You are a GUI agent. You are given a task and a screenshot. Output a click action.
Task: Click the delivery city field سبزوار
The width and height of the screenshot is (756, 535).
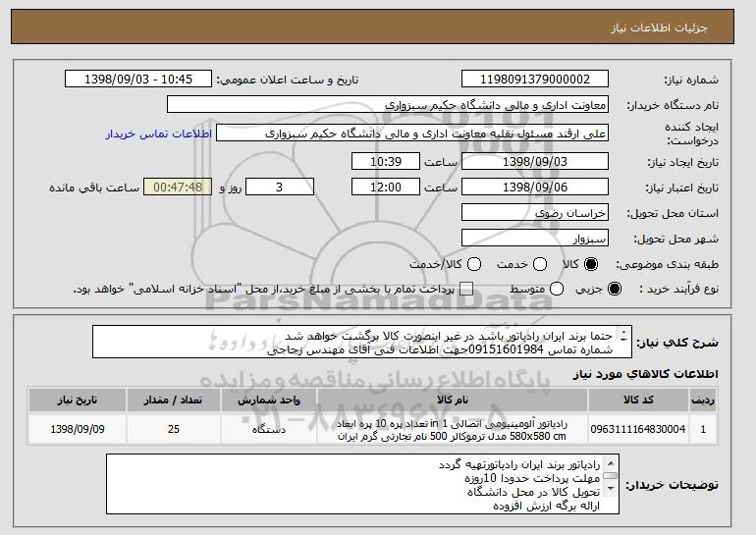tap(535, 239)
